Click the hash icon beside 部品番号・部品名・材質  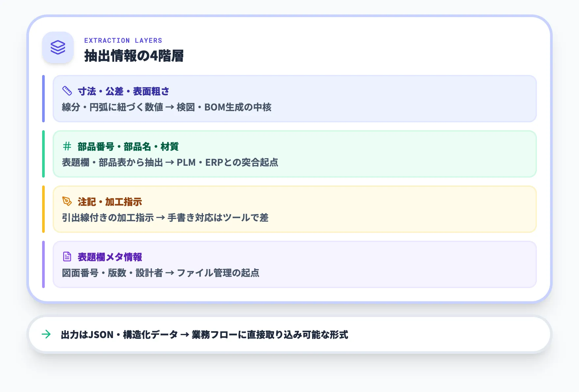[x=67, y=146]
